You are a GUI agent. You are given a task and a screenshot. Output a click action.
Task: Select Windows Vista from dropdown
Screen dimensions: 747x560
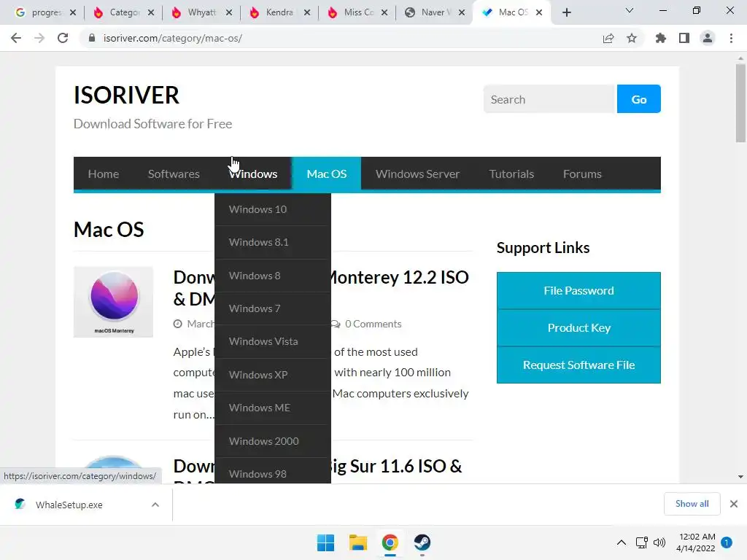click(x=273, y=341)
